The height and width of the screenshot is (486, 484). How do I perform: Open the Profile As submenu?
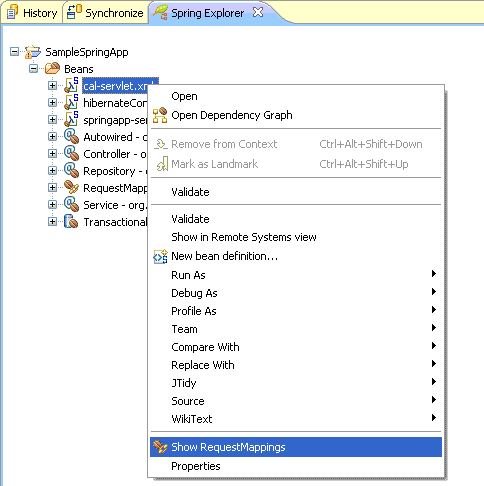pyautogui.click(x=296, y=311)
